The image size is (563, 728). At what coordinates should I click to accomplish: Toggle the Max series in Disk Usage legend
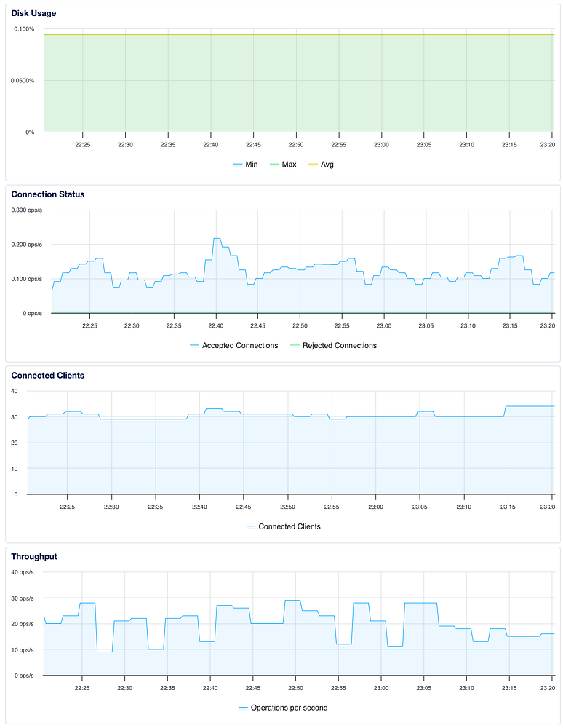point(283,165)
